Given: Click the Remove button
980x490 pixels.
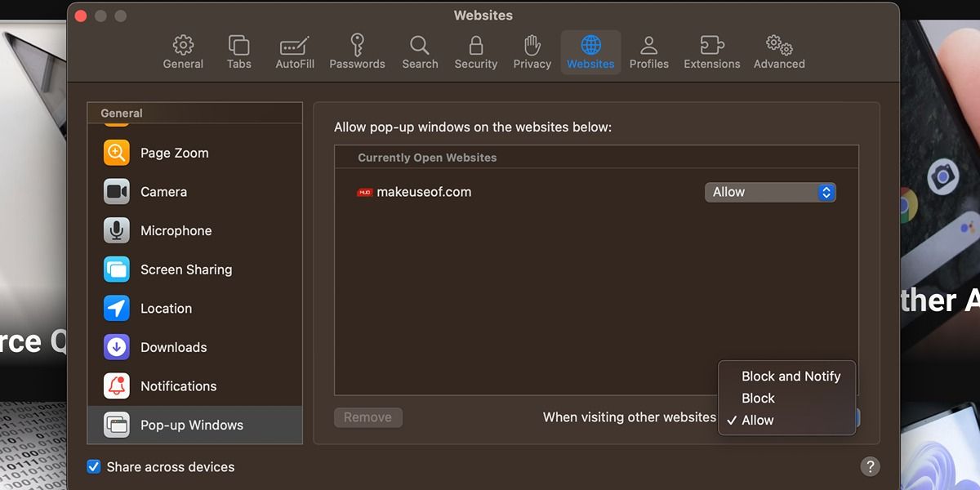Looking at the screenshot, I should click(368, 417).
